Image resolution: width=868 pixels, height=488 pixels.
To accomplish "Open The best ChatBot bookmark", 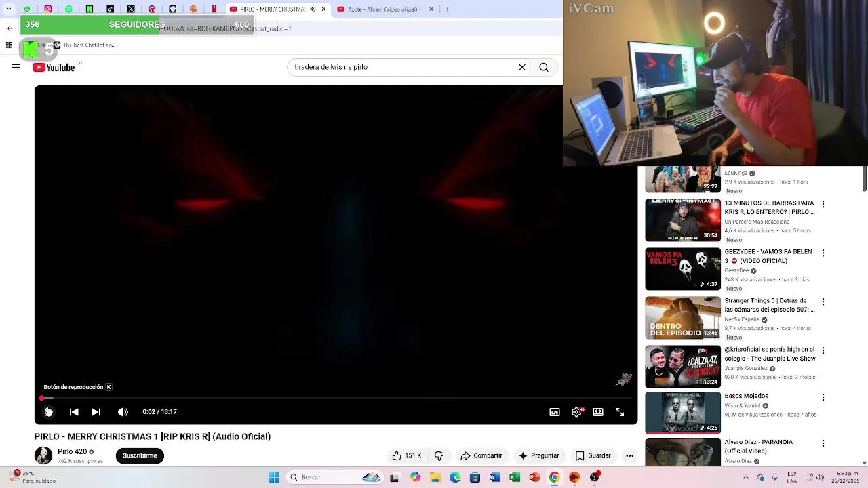I will pos(84,45).
